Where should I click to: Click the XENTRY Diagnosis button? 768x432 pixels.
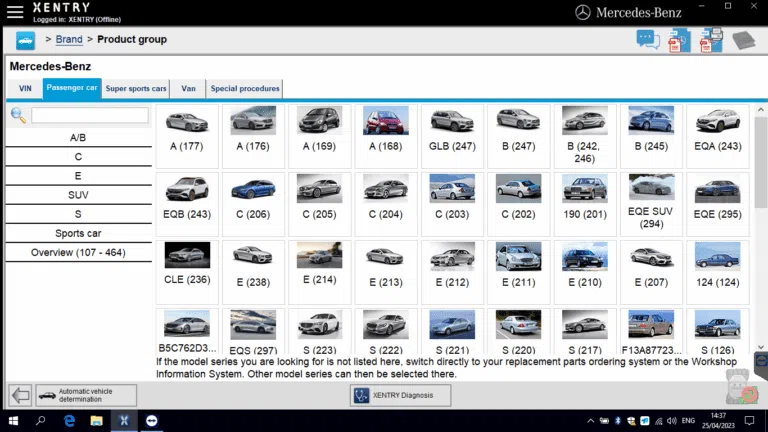click(x=400, y=395)
